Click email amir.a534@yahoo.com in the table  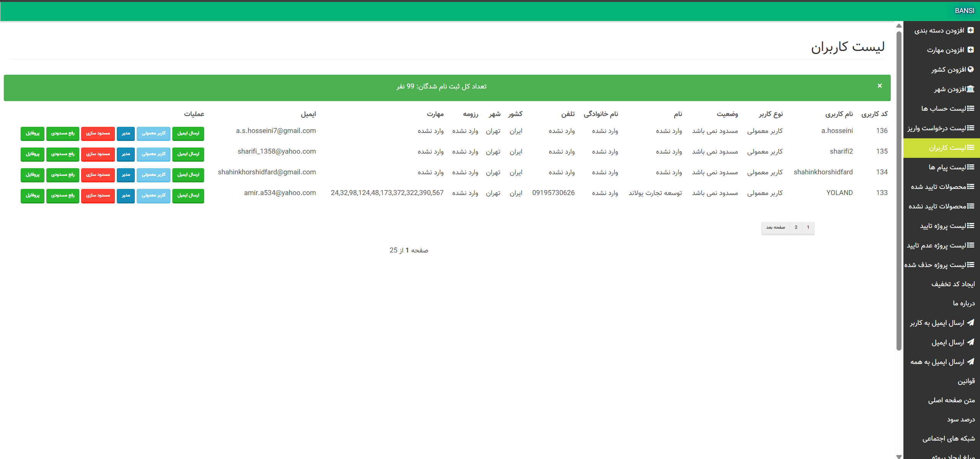coord(280,193)
